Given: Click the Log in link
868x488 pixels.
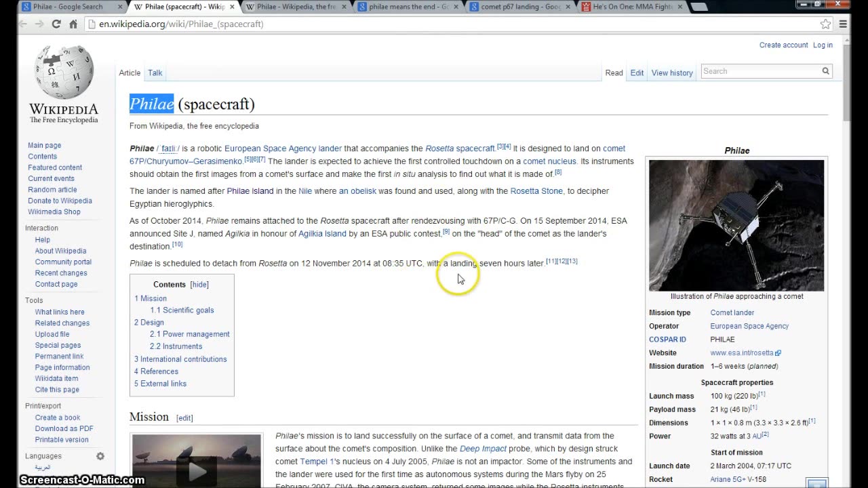Looking at the screenshot, I should tap(823, 45).
